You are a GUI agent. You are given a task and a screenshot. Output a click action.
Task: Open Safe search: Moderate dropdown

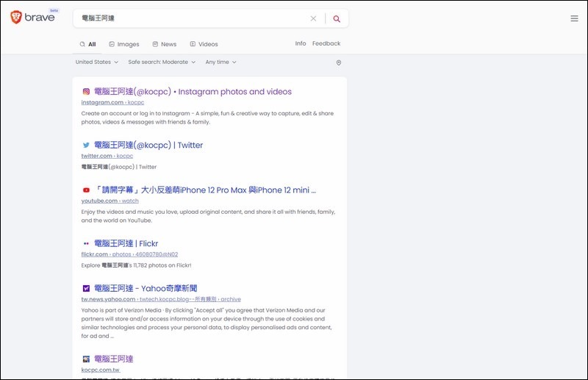click(x=162, y=62)
